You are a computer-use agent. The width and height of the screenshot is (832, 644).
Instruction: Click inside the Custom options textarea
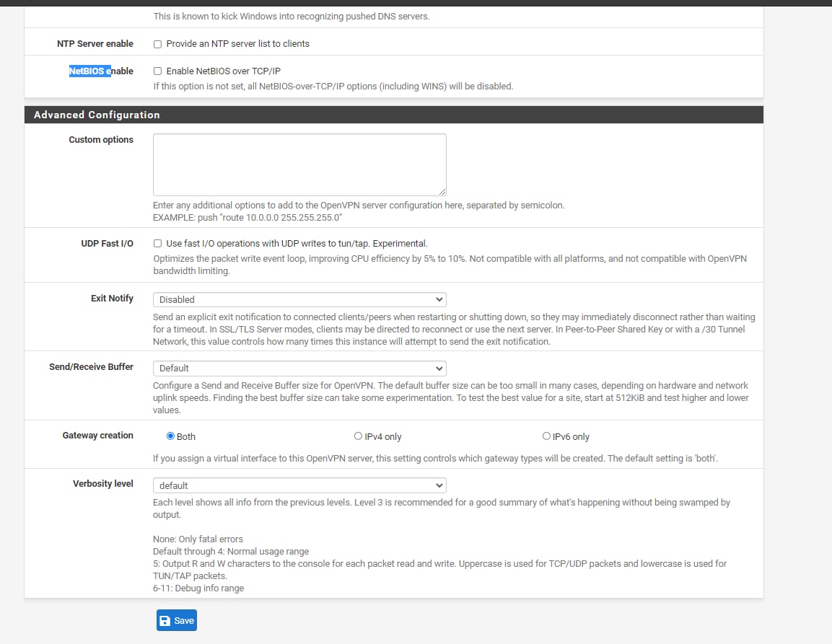(x=299, y=164)
